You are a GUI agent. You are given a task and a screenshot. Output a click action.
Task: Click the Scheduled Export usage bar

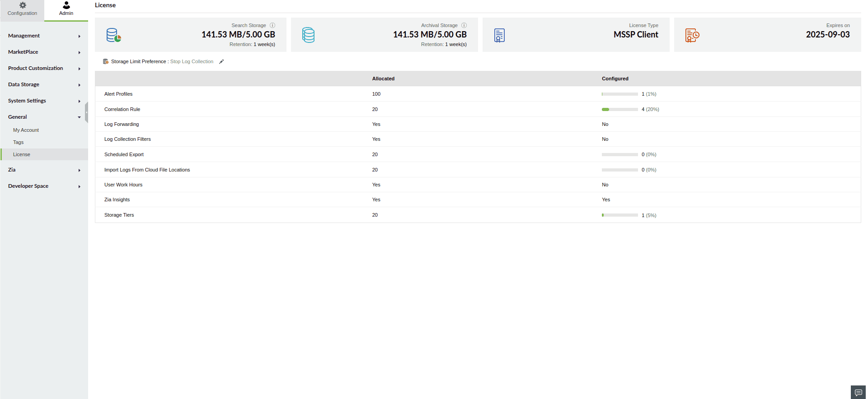tap(619, 154)
